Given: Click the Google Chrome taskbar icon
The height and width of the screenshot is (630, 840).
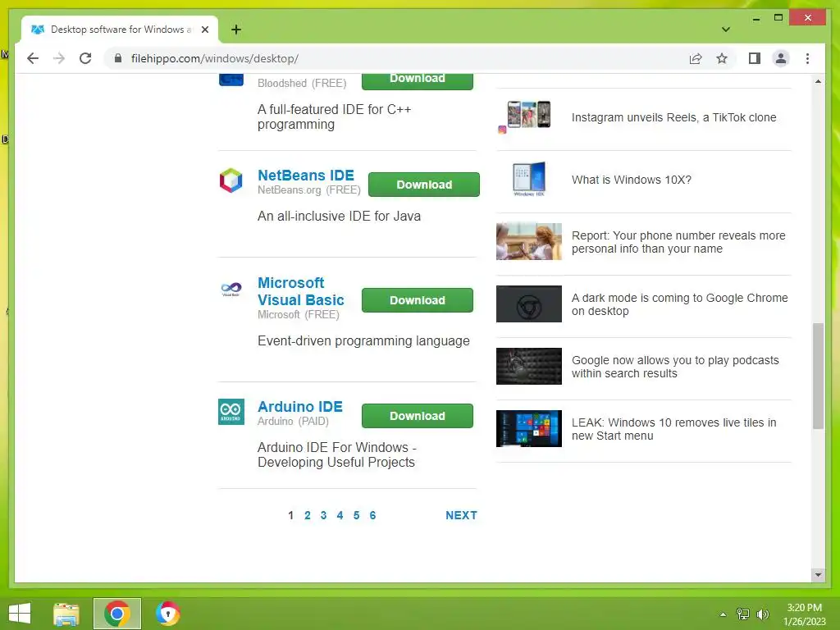Looking at the screenshot, I should click(116, 614).
